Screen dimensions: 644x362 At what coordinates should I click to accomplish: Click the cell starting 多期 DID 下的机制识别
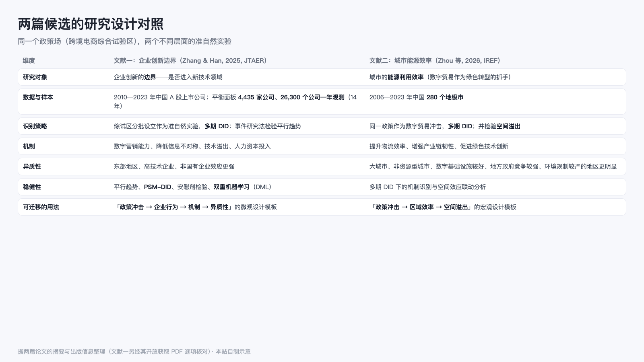pyautogui.click(x=427, y=187)
